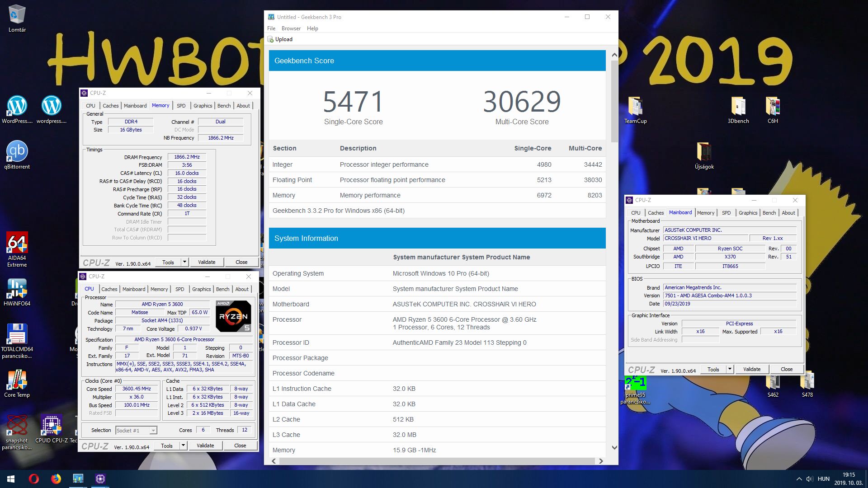Switch to SPD tab in Memory CPU-Z window

[181, 106]
